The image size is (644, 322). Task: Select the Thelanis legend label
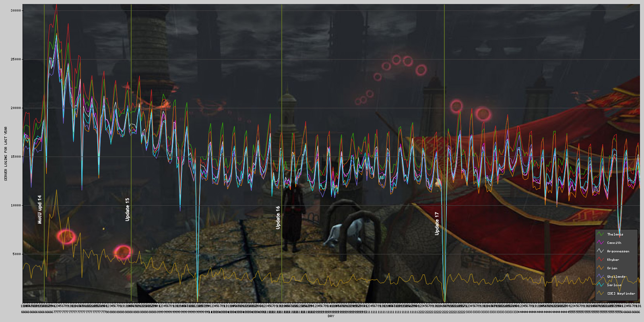click(x=615, y=234)
